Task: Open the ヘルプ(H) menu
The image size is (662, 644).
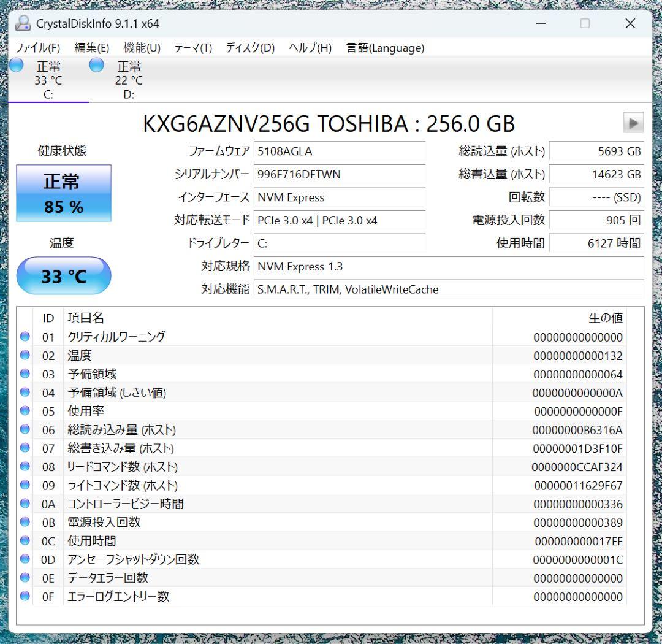Action: tap(310, 48)
